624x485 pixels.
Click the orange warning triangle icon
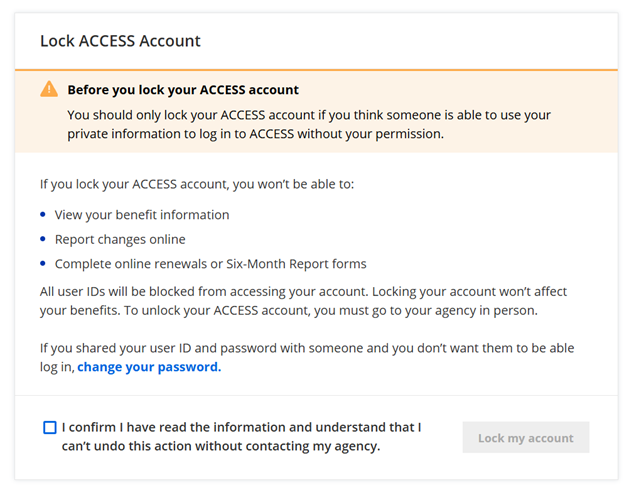click(49, 89)
